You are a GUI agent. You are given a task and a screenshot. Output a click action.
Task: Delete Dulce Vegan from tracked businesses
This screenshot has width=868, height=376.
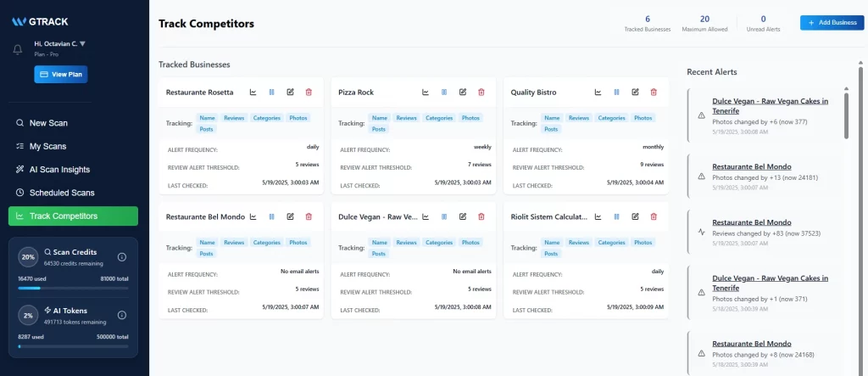tap(481, 216)
